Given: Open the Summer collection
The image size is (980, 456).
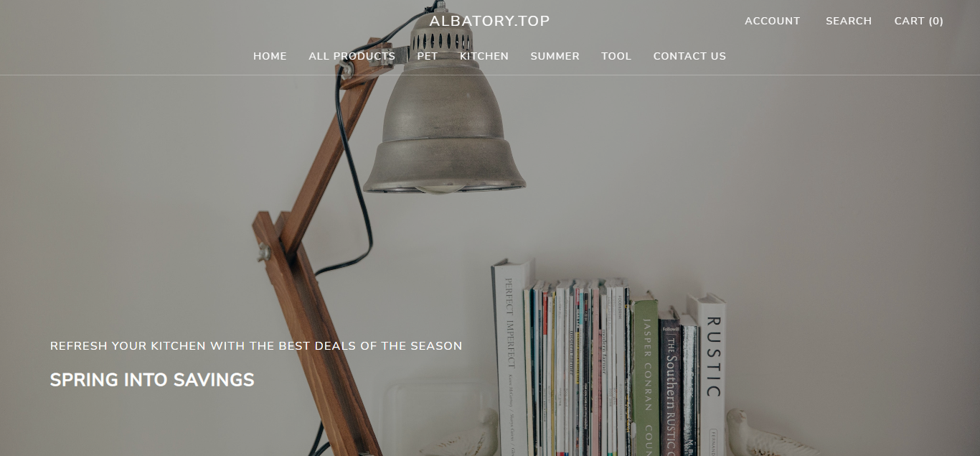Looking at the screenshot, I should [555, 56].
